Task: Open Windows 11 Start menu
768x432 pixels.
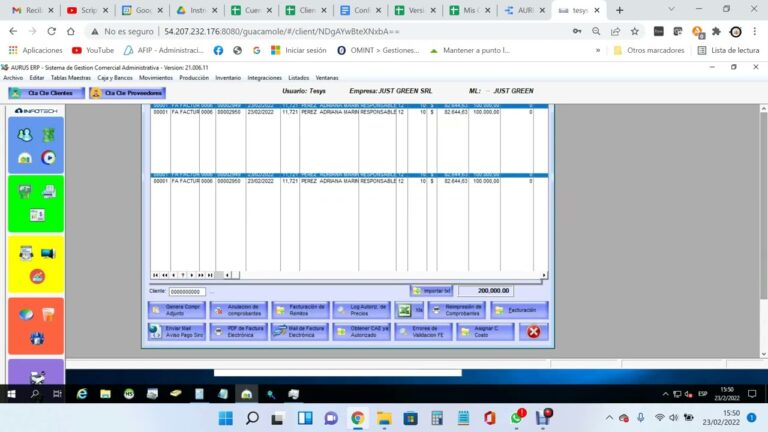Action: point(226,418)
